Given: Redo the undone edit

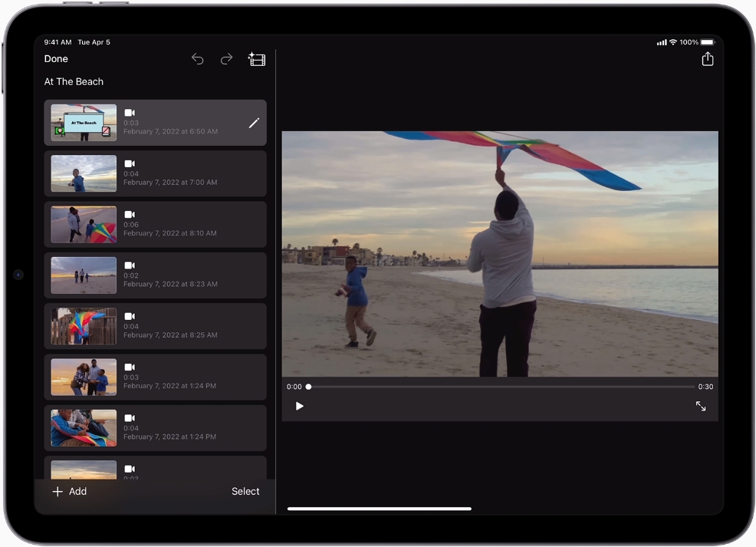Looking at the screenshot, I should click(226, 59).
